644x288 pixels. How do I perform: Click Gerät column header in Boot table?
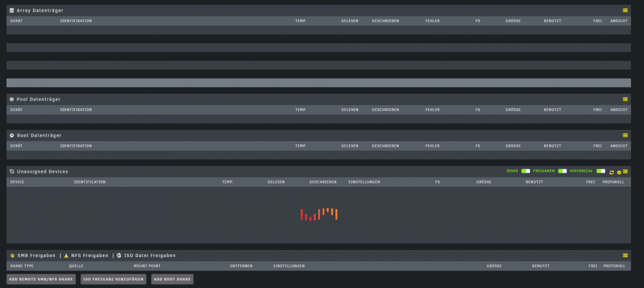pyautogui.click(x=17, y=146)
